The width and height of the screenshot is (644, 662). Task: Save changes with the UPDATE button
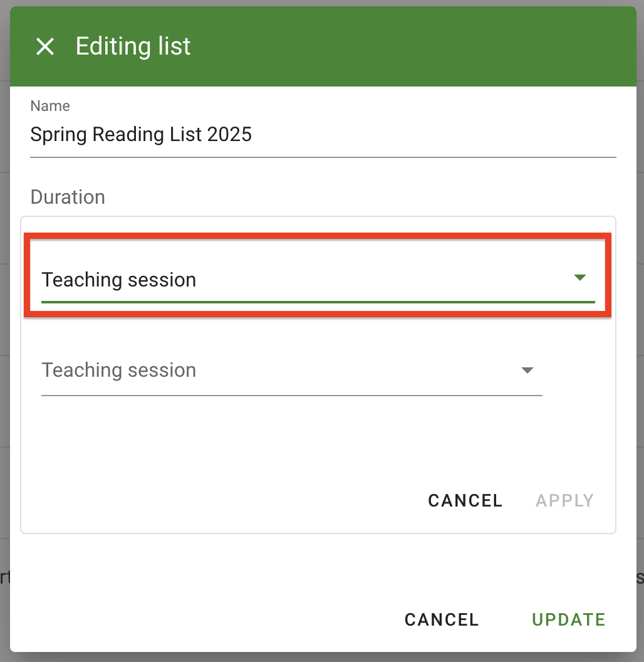[x=568, y=620]
